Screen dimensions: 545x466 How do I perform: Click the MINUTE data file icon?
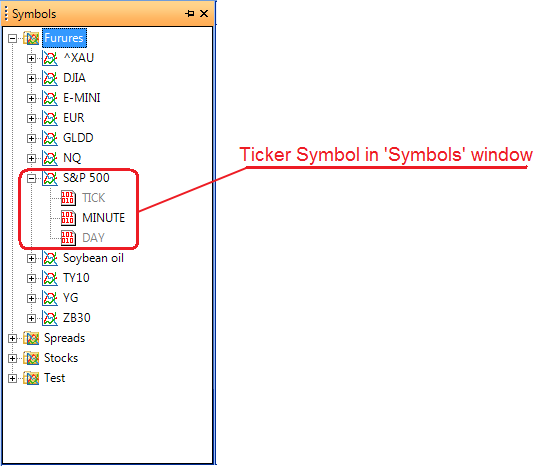tap(68, 218)
